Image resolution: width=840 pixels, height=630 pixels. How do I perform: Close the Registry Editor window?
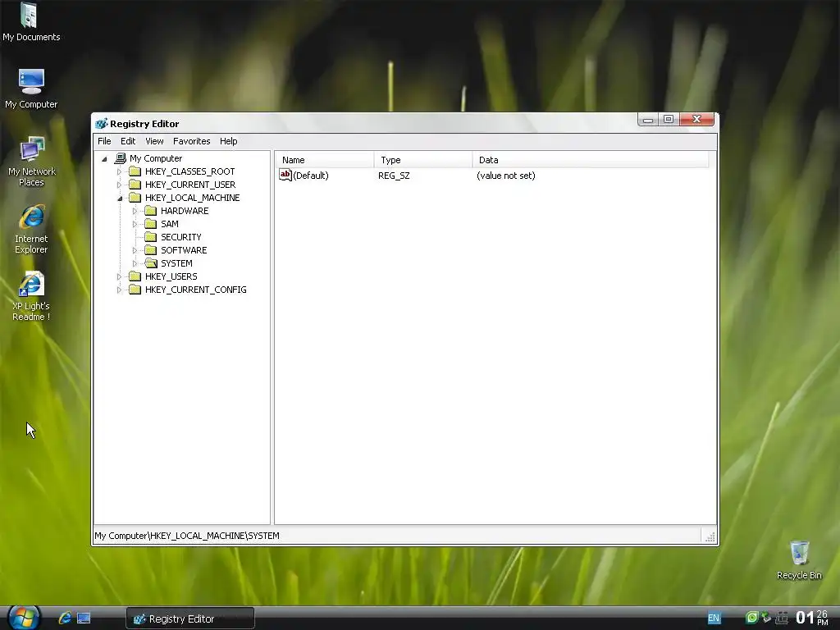tap(697, 119)
